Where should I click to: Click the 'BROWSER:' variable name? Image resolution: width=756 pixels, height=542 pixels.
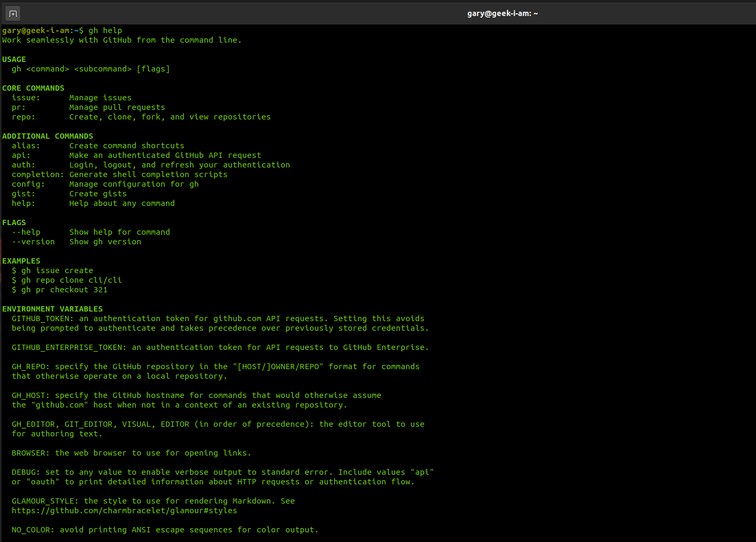31,453
